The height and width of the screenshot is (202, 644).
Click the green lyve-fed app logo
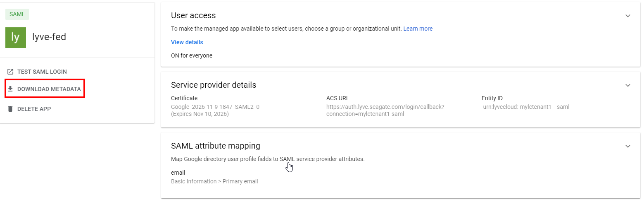click(16, 37)
